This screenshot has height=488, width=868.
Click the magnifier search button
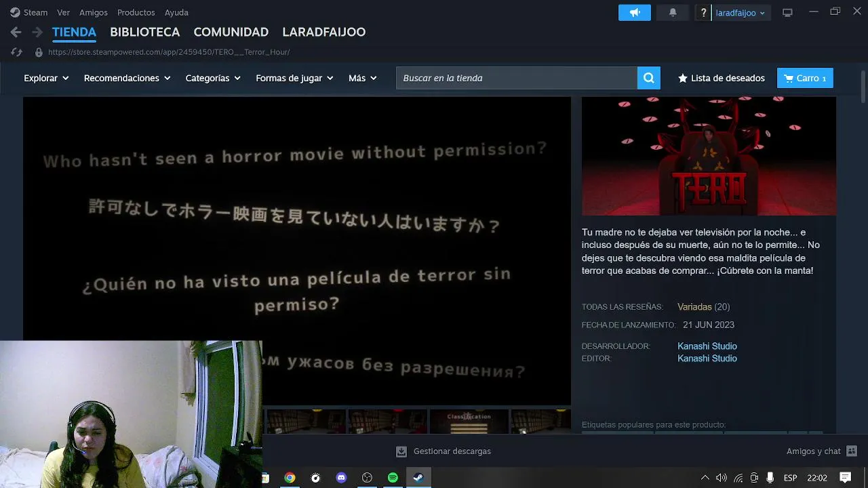(x=648, y=78)
